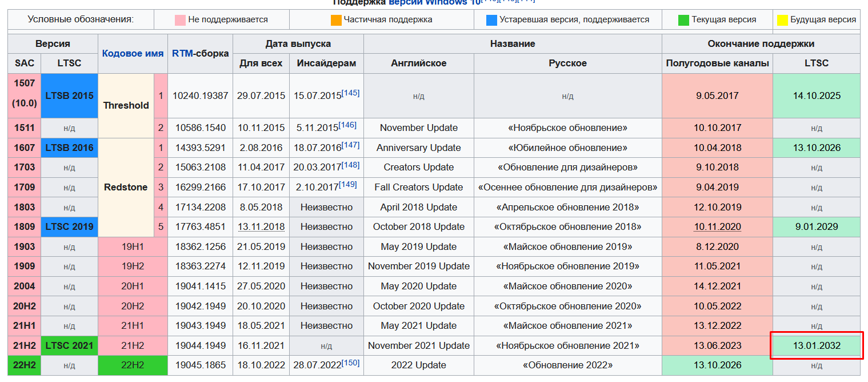868x382 pixels.
Task: Click the Fall Creators Update cell
Action: [419, 187]
